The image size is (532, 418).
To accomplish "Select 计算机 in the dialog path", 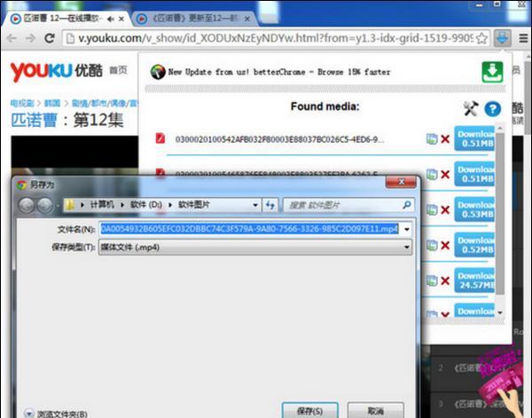I will [101, 205].
